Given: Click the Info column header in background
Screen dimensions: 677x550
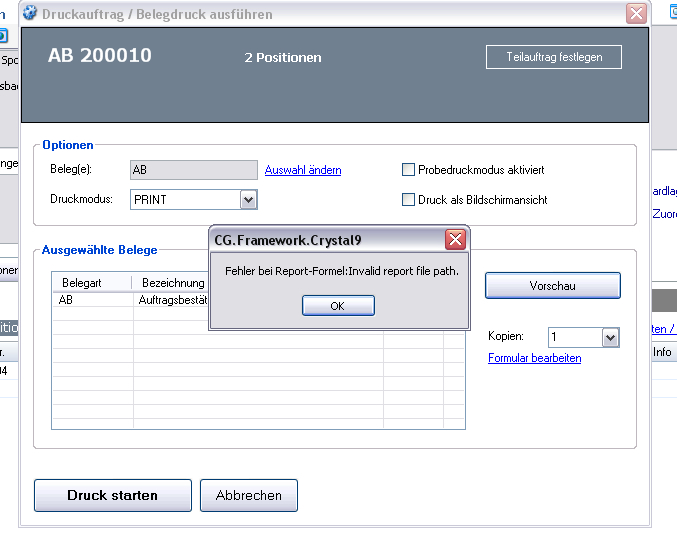Looking at the screenshot, I should coord(662,352).
